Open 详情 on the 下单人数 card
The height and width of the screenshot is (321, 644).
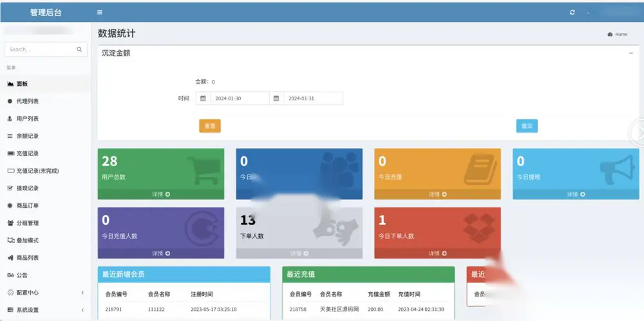[299, 253]
